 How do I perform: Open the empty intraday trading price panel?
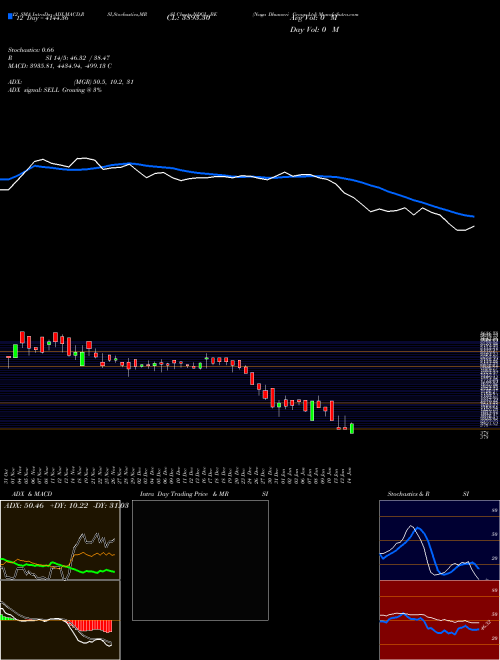click(x=200, y=560)
